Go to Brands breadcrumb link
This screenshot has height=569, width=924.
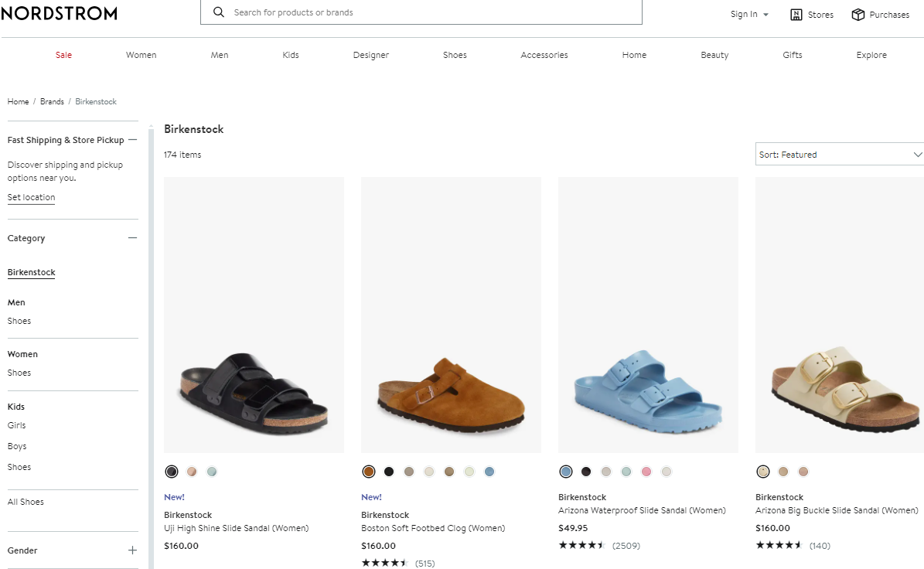point(52,101)
